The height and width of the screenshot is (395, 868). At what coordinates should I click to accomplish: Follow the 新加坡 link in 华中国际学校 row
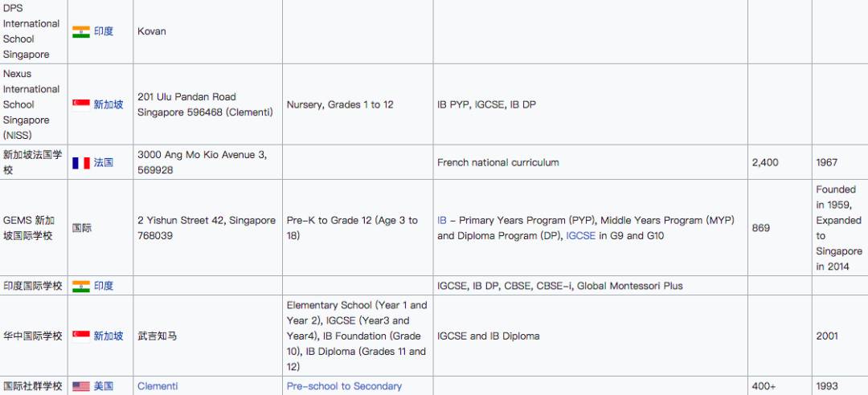point(108,336)
